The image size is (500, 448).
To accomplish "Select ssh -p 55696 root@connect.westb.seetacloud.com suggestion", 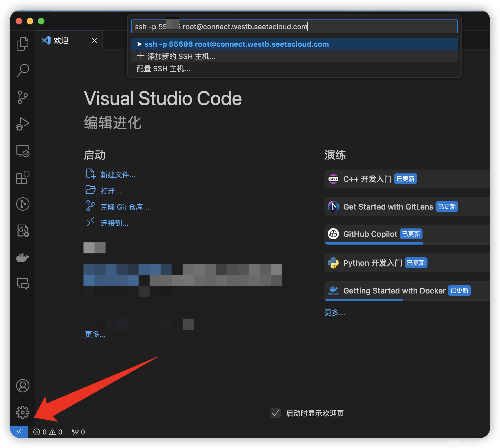I will pyautogui.click(x=294, y=44).
